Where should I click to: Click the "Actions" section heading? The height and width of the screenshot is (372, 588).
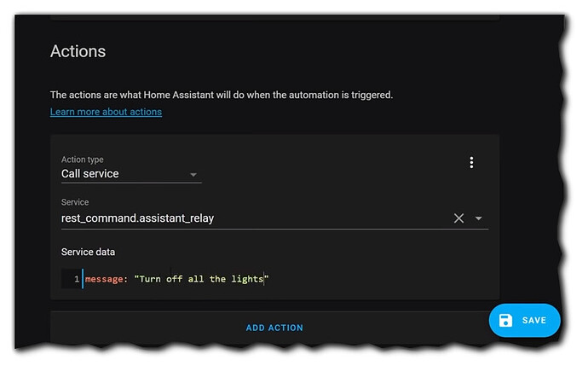(78, 51)
